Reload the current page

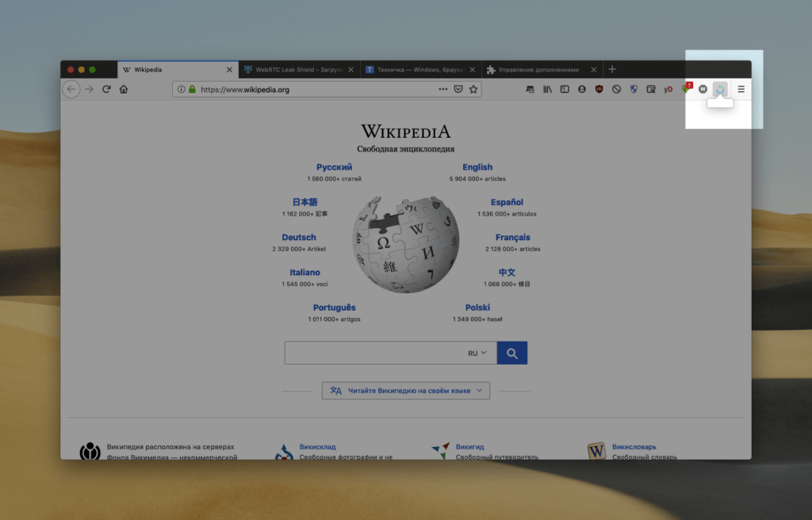(106, 89)
